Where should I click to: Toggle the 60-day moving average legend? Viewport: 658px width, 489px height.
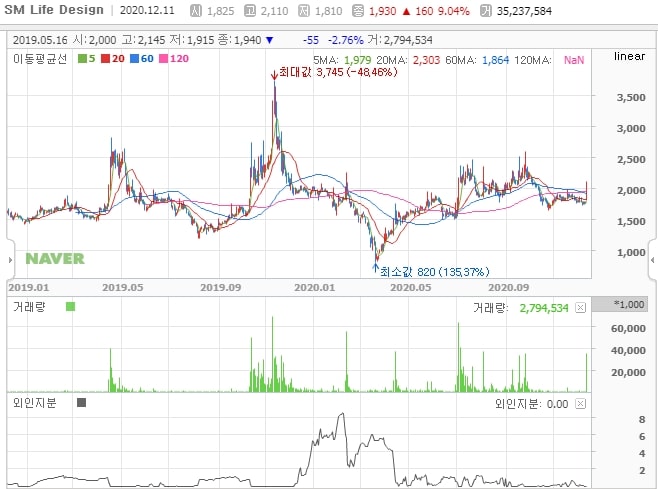pyautogui.click(x=142, y=59)
